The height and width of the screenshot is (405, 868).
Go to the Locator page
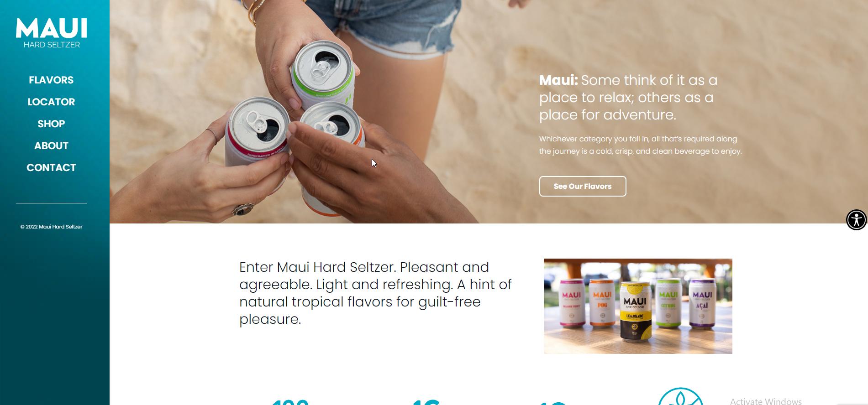pos(51,102)
